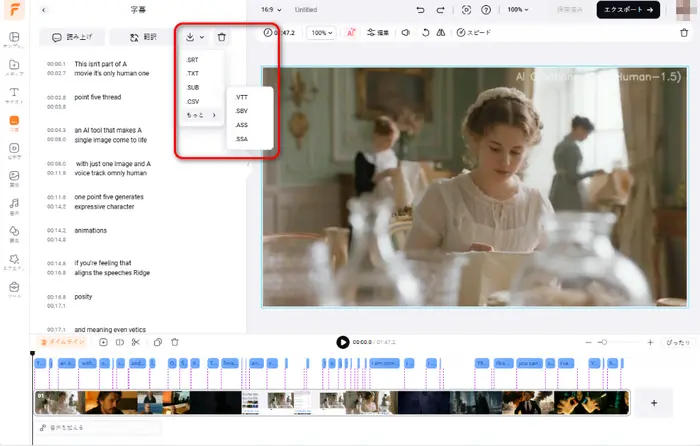Select the scissors split tool
Screen dimensions: 700x446
coord(136,342)
